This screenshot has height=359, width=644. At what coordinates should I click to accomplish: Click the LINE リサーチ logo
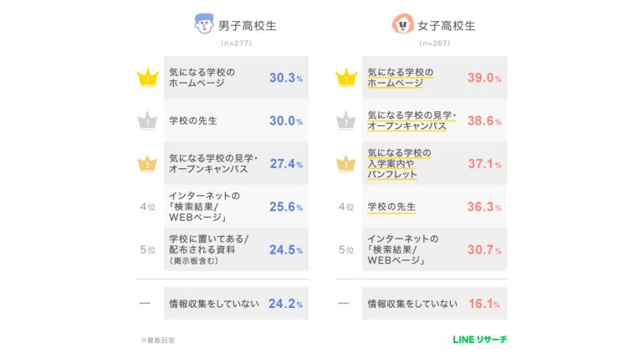click(x=479, y=339)
